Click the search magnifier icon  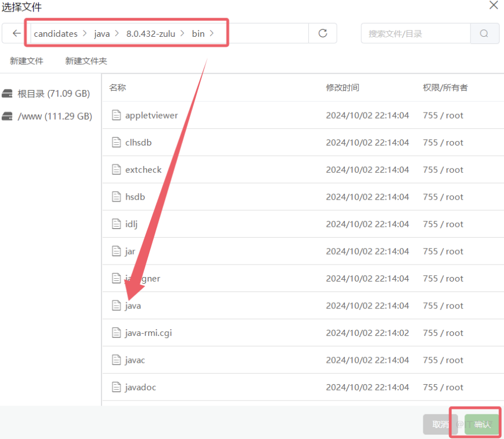484,33
